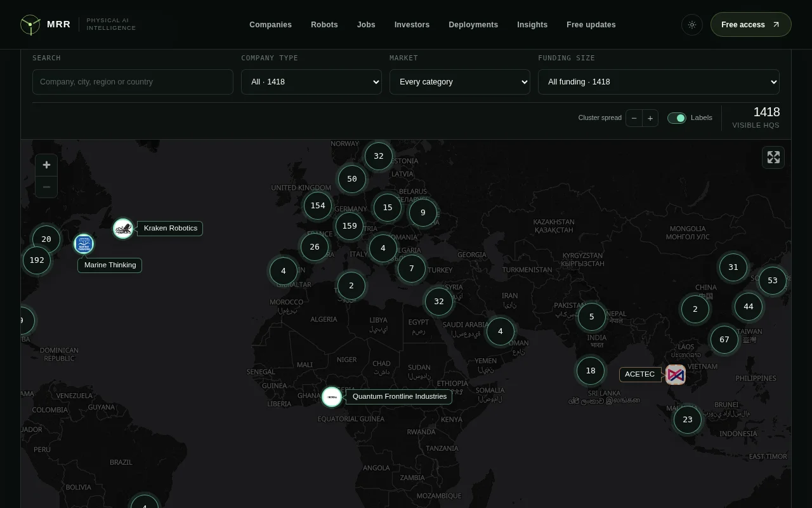
Task: Open the 154 cluster over United Kingdom
Action: click(x=318, y=206)
